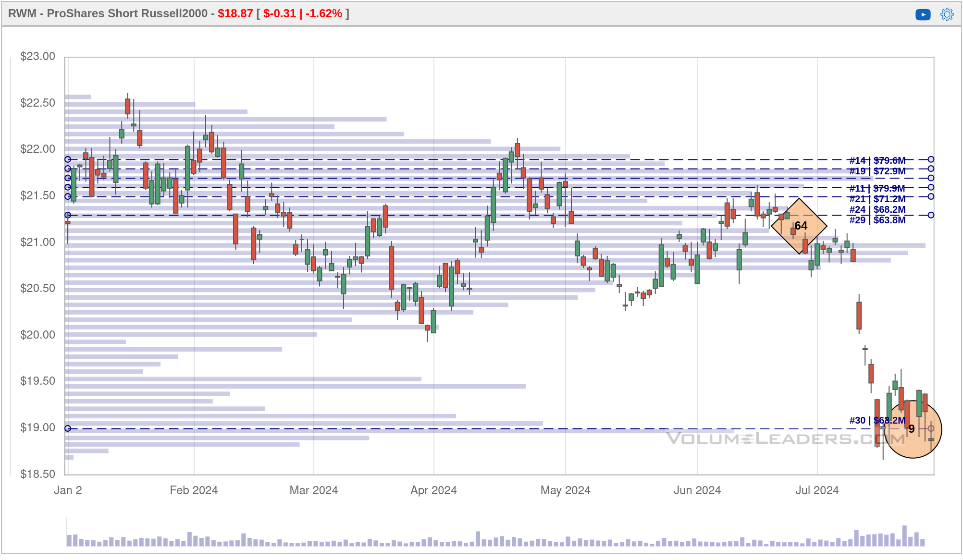Click the $21.00 price axis label

point(37,242)
